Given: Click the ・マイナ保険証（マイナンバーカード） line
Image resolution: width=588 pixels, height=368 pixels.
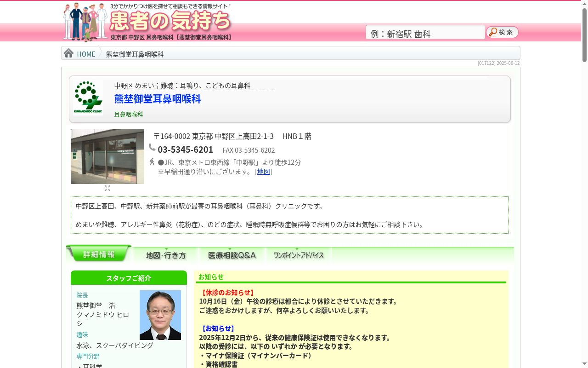Looking at the screenshot, I should [x=256, y=356].
